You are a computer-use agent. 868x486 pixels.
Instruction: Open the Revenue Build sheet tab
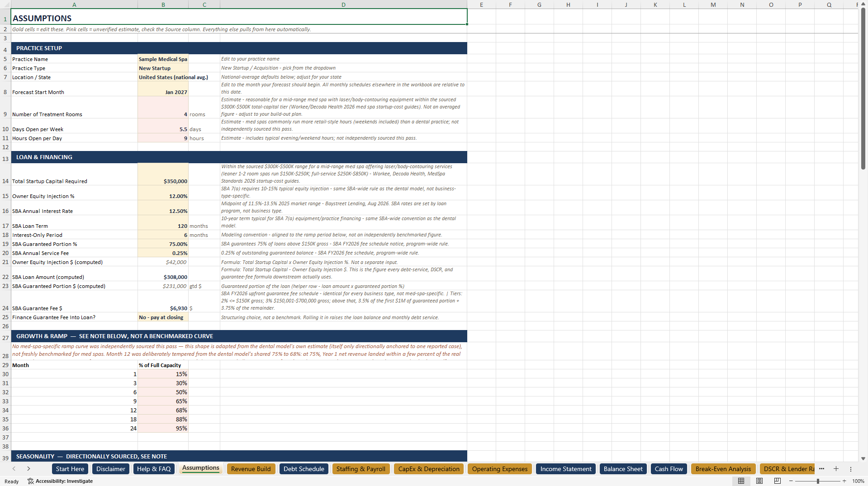pos(251,469)
